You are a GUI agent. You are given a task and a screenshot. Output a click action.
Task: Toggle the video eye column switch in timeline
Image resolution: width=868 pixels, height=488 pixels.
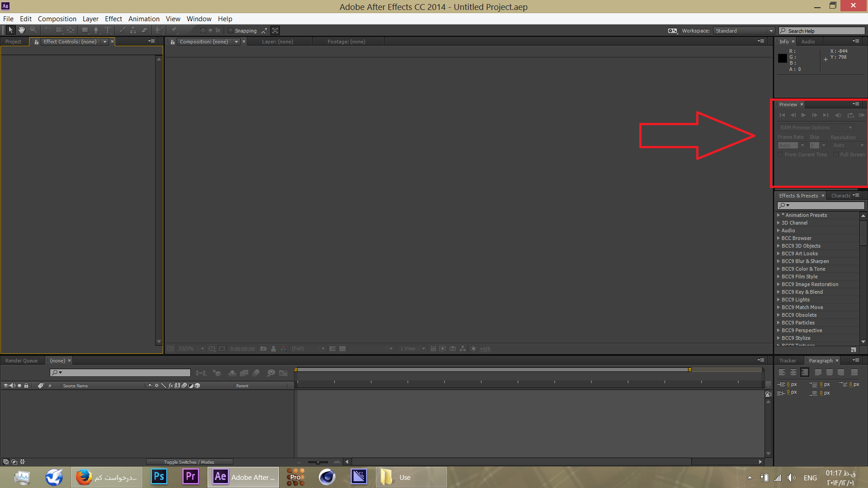click(6, 385)
